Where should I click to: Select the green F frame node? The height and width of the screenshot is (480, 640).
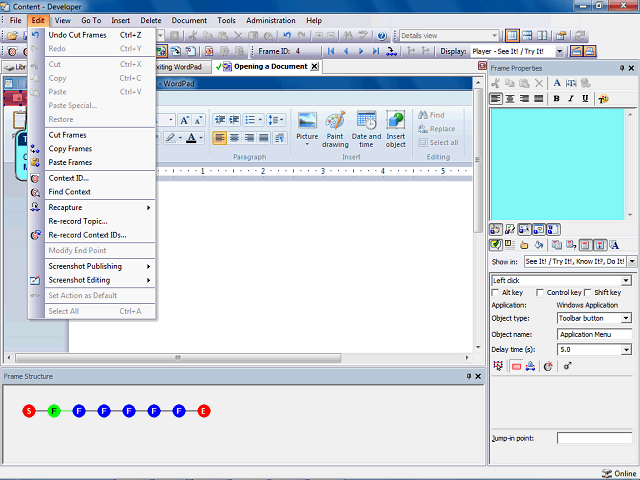click(54, 411)
